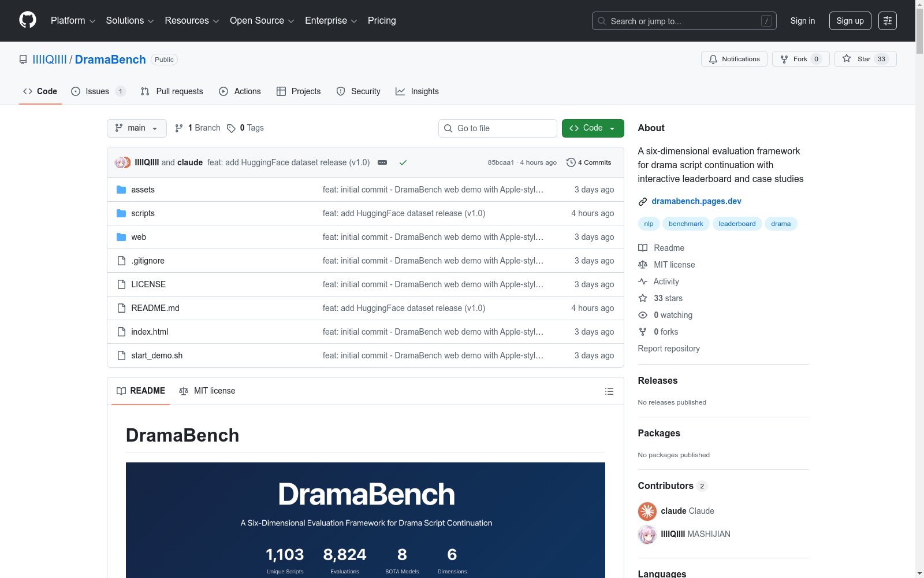The height and width of the screenshot is (578, 924).
Task: Expand the Platform menu
Action: pyautogui.click(x=73, y=21)
